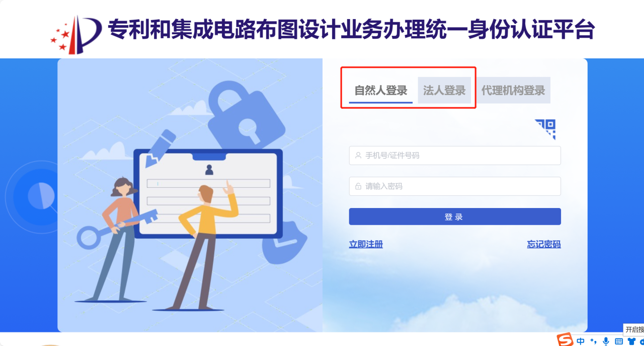Toggle the punctuation mode icon in IME bar
This screenshot has height=346, width=644.
tap(593, 342)
